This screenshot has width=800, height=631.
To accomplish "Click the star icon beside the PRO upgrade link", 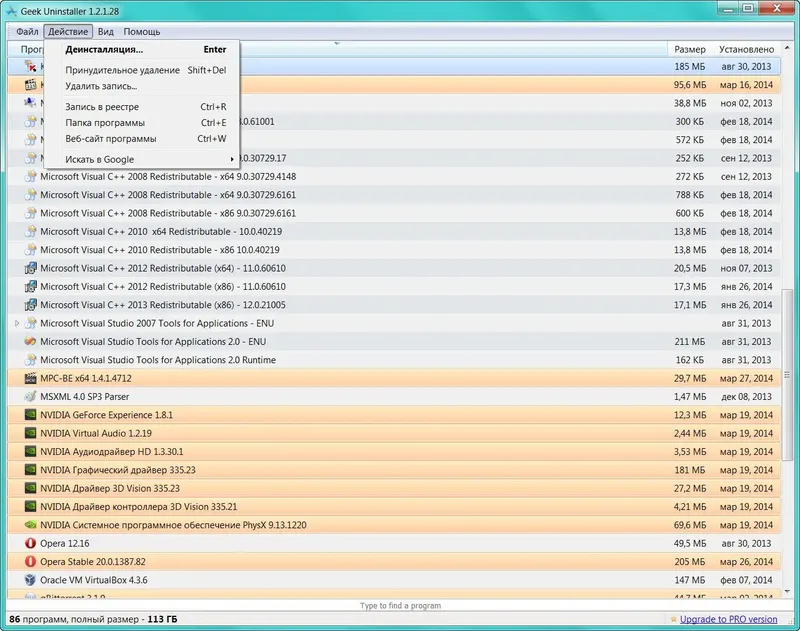I will point(673,619).
